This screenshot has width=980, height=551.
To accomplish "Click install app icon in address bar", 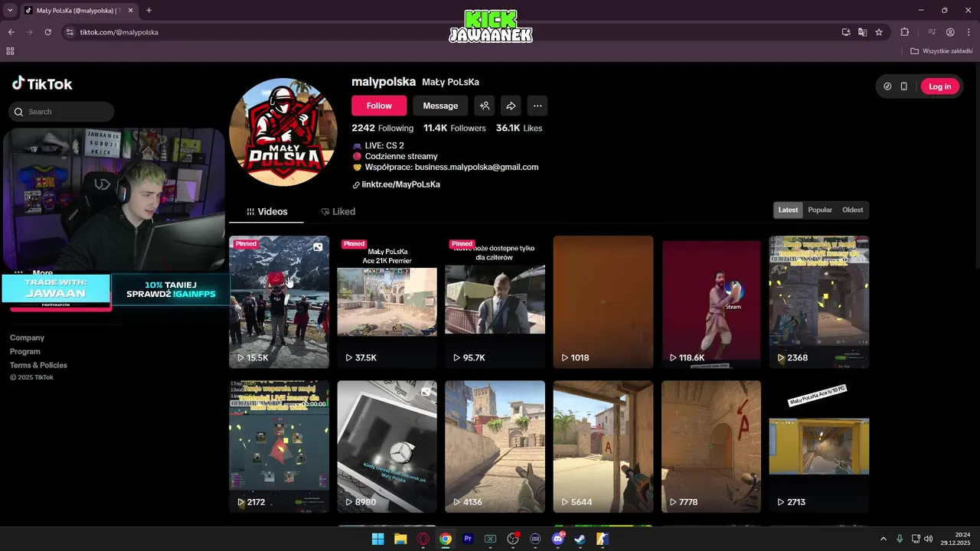I will click(x=846, y=32).
